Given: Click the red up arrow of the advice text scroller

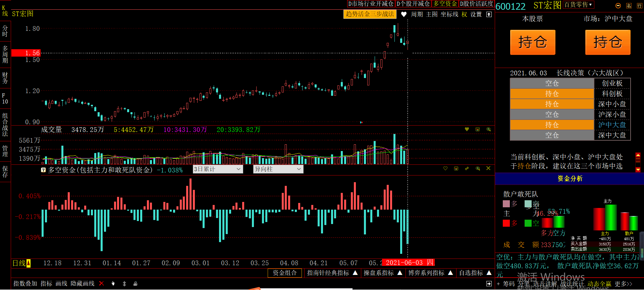Looking at the screenshot, I should point(638,155).
